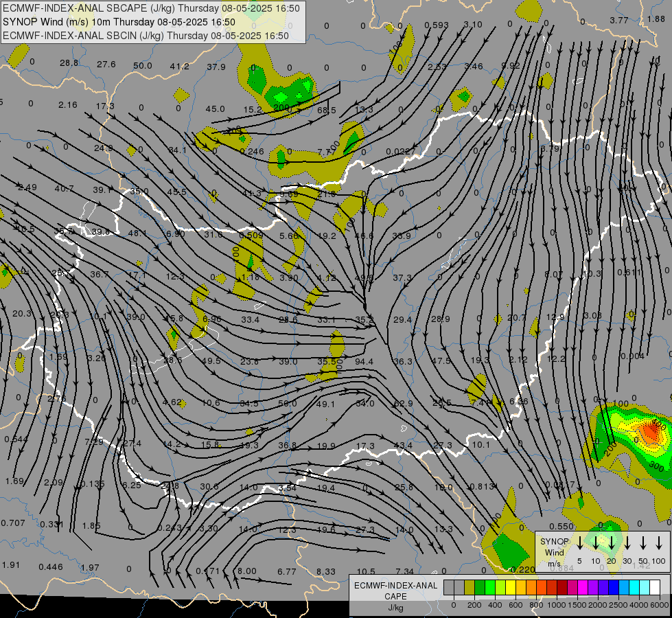
Task: Pick the white 6000 J/kg CAPE swatch
Action: coord(655,588)
